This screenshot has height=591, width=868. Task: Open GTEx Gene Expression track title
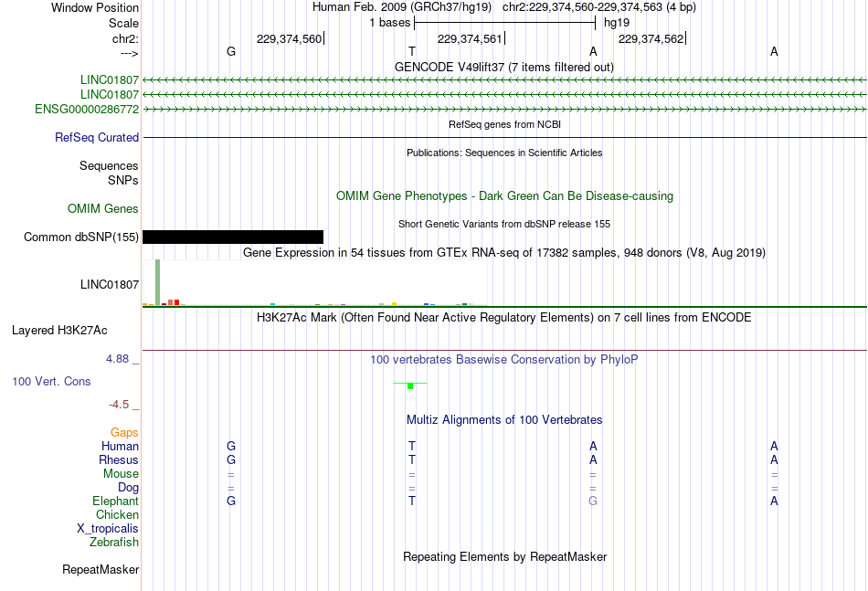pyautogui.click(x=504, y=253)
